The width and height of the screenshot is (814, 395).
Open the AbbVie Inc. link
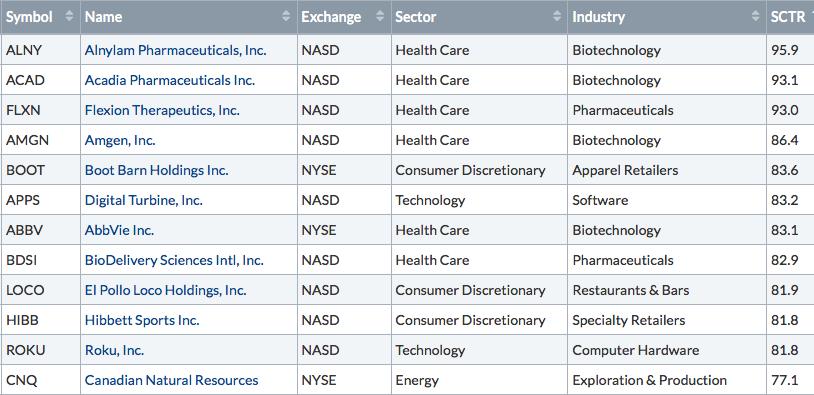pos(119,230)
